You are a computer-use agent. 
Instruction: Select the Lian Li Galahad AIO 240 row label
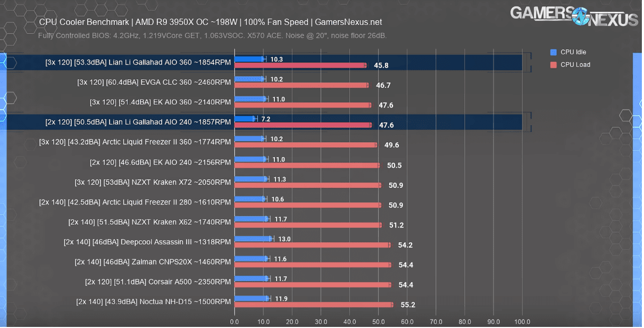(x=138, y=122)
